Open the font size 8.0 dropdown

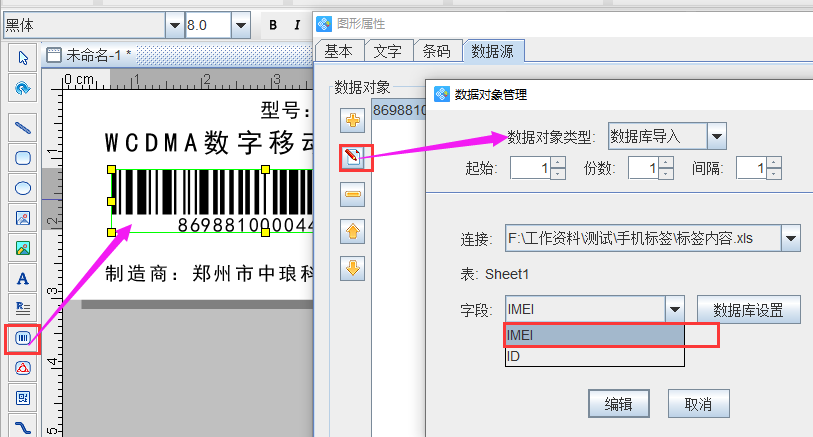click(240, 24)
